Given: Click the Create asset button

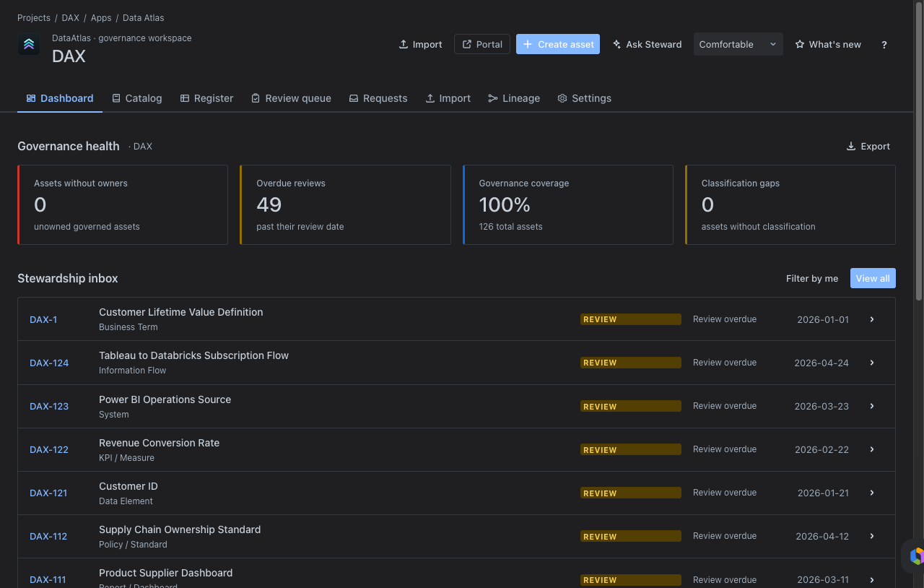Looking at the screenshot, I should [x=558, y=44].
